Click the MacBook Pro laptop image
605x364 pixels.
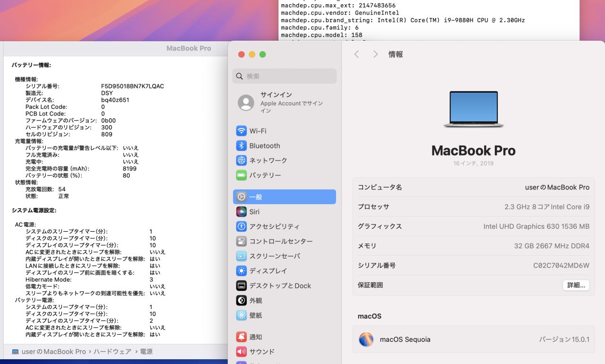click(474, 109)
